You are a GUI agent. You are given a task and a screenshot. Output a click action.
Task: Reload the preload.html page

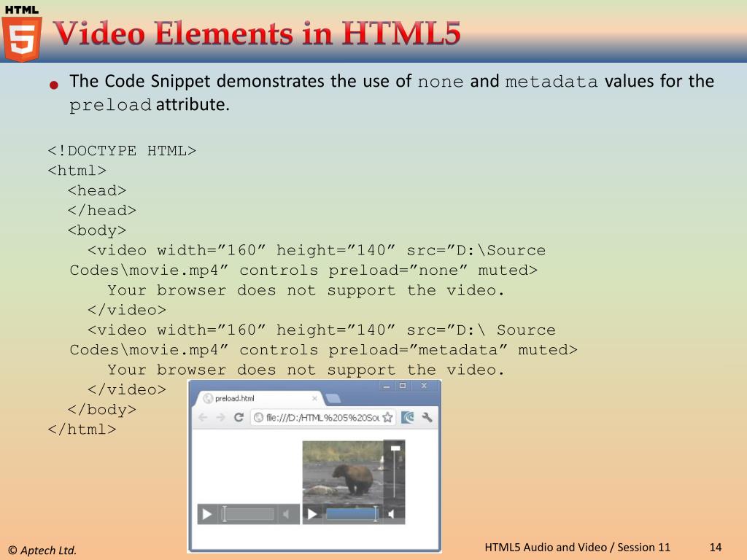[239, 418]
